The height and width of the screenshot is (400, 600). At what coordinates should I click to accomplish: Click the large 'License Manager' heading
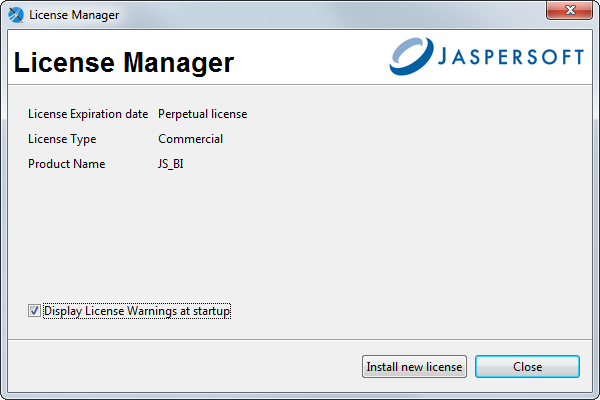point(124,62)
